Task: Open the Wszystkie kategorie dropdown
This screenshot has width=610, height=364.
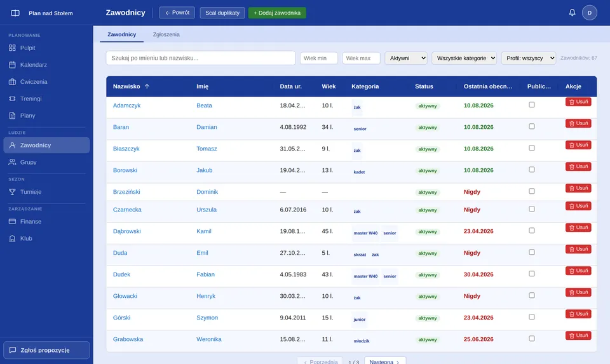Action: [464, 58]
